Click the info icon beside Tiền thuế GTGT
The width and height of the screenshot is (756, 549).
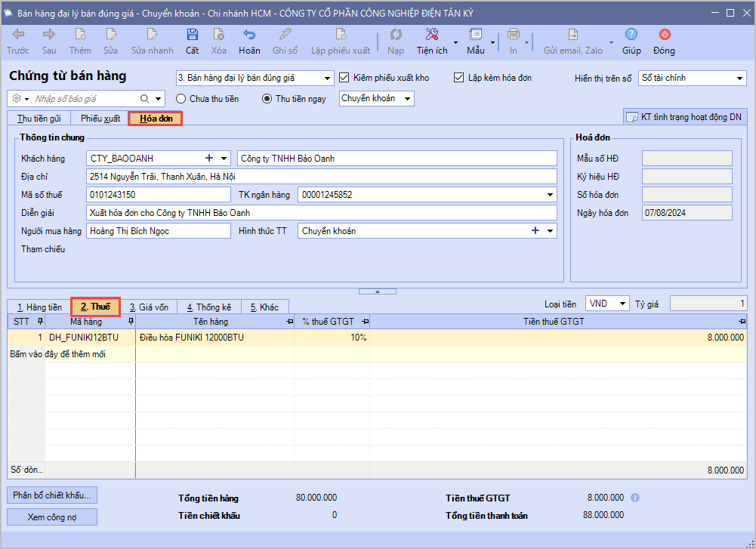tap(635, 498)
